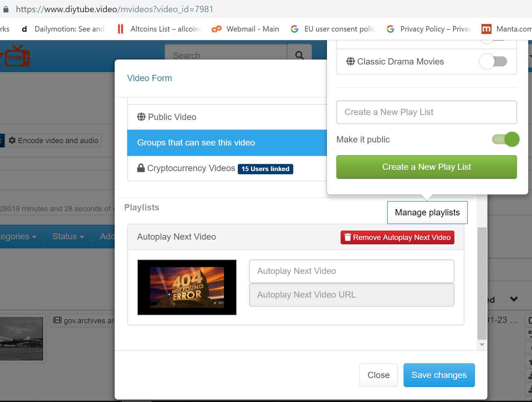Screen dimensions: 532x402
Task: Expand the Categories dropdown
Action: click(19, 237)
